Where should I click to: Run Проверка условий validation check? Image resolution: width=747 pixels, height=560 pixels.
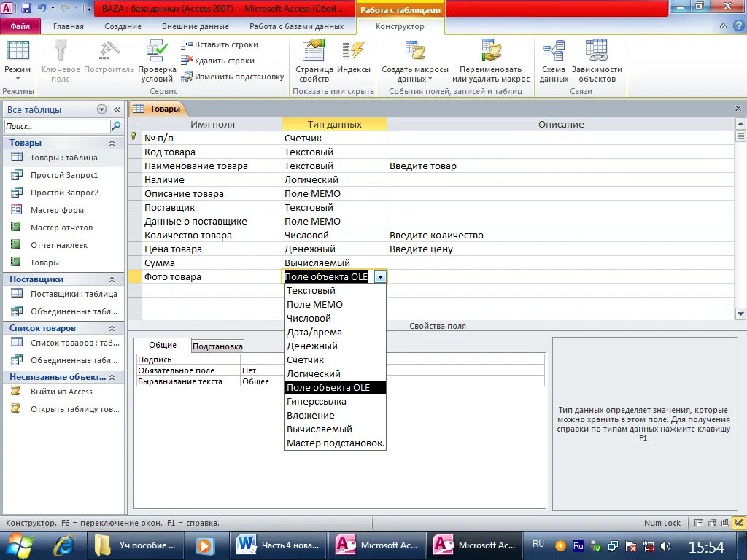158,61
